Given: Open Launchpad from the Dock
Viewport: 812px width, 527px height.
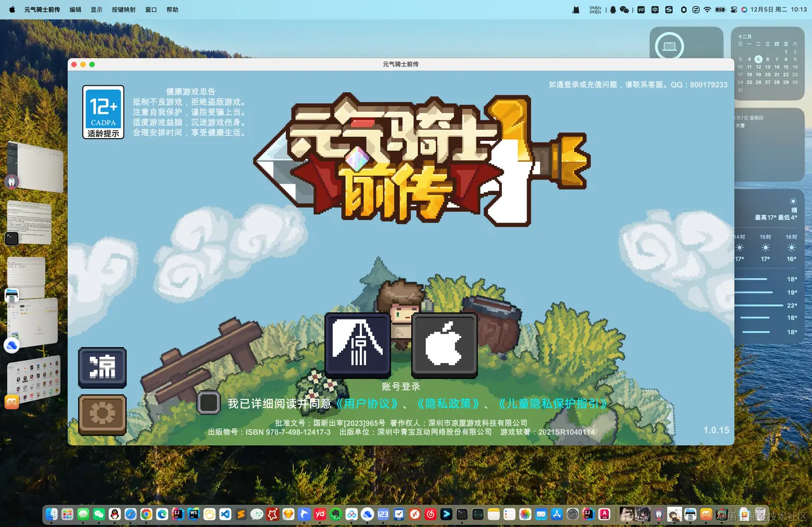Looking at the screenshot, I should click(x=67, y=514).
